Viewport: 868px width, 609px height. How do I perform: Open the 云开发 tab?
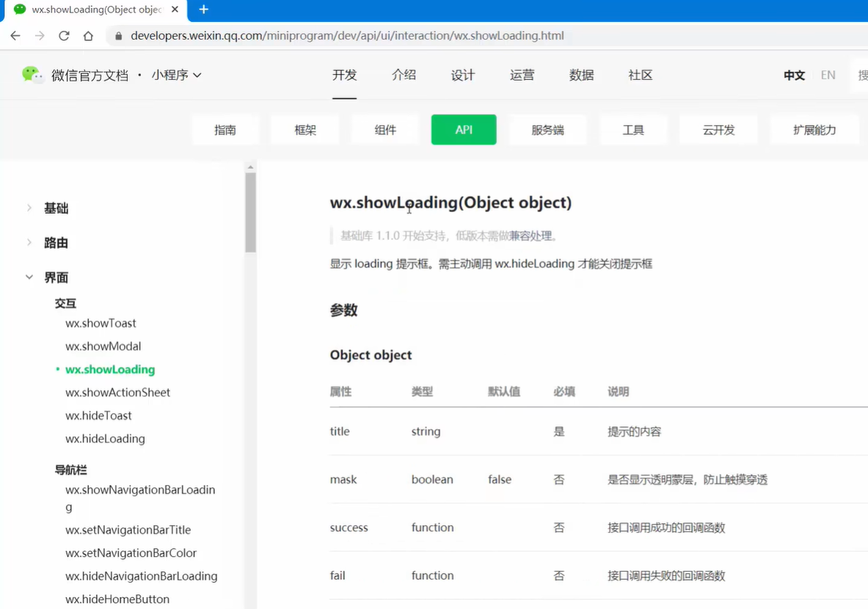coord(718,130)
